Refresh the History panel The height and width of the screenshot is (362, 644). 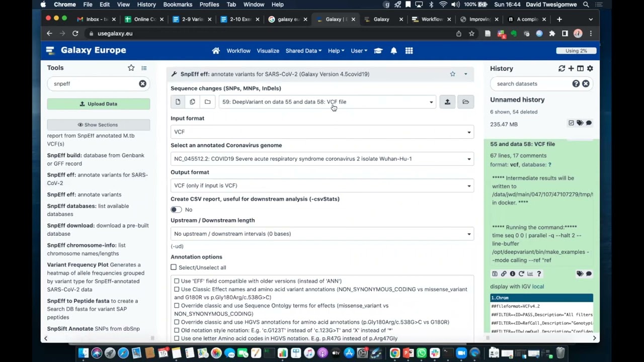[561, 68]
